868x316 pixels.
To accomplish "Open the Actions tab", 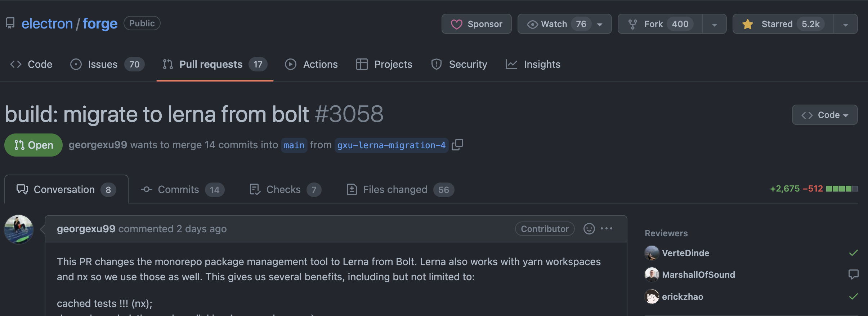I will pos(311,64).
